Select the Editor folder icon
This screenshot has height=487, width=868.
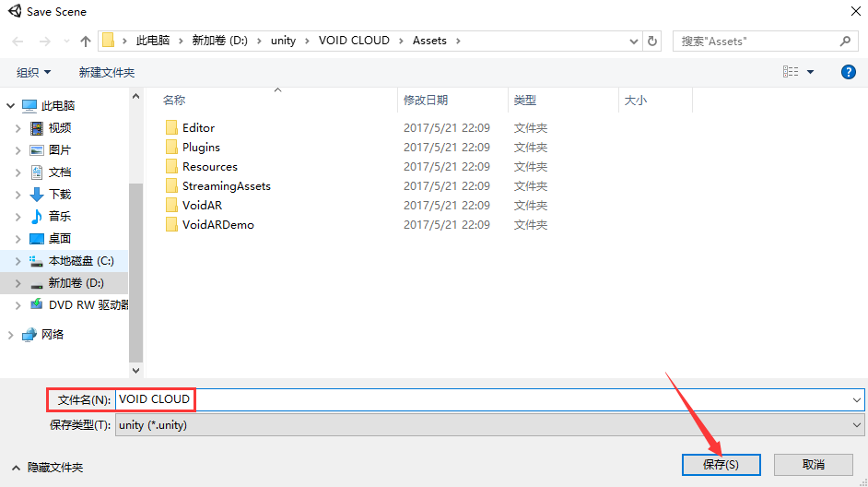(171, 128)
